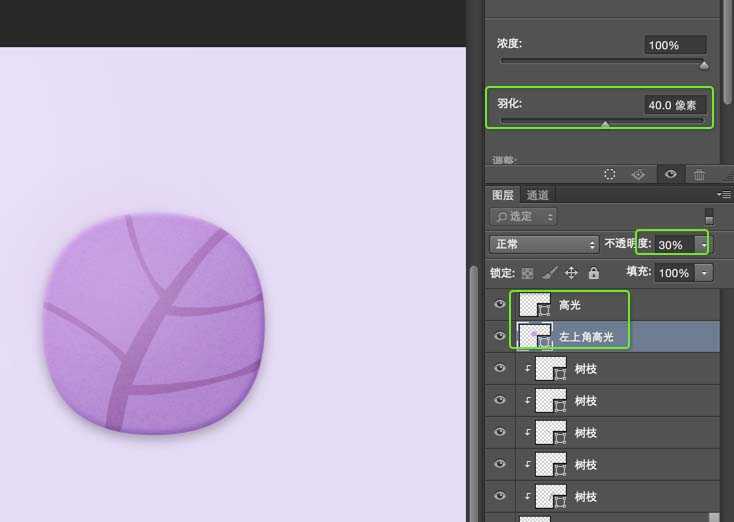Click the trash icon to delete mask
Screen dimensions: 734x522
[699, 174]
